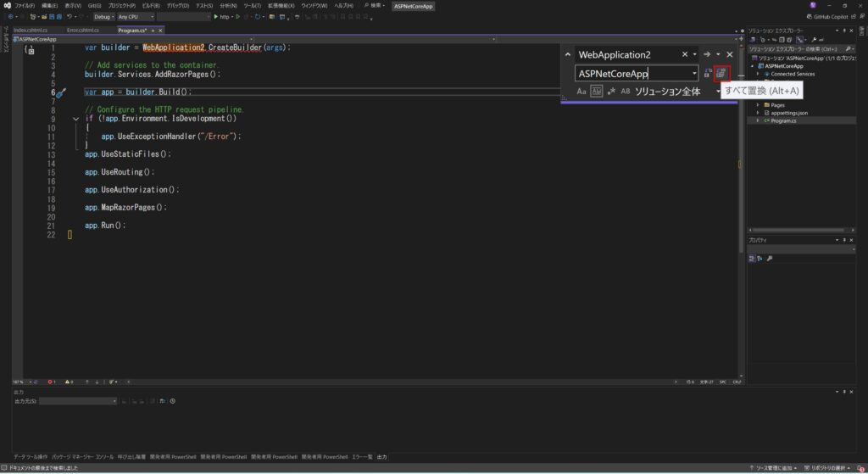Open the ファイル(F) menu

25,6
